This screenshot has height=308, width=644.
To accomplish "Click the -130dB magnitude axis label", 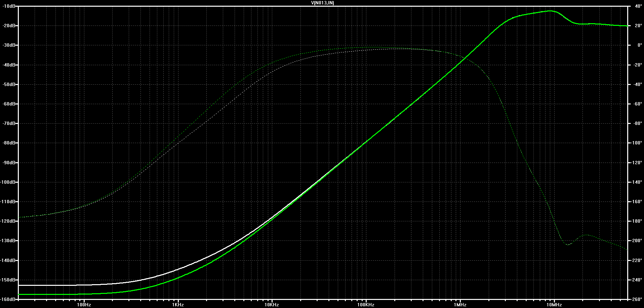I will point(8,240).
